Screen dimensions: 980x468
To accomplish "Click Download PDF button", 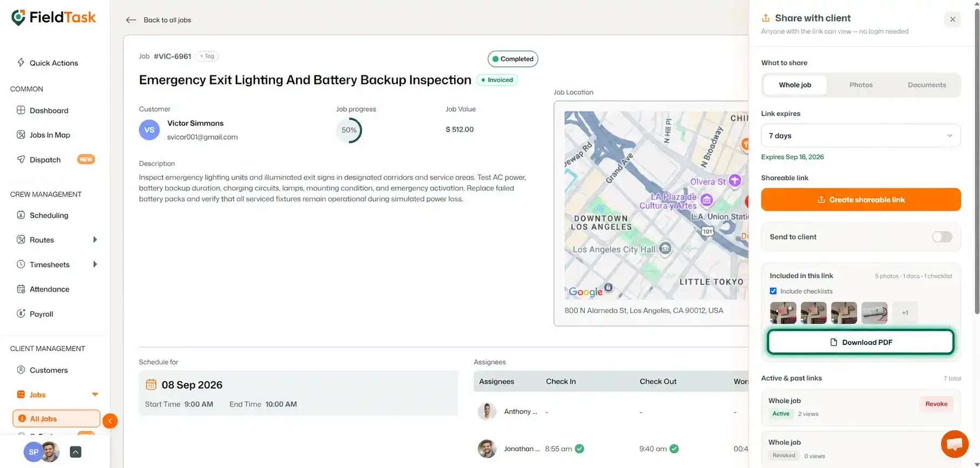I will point(861,342).
